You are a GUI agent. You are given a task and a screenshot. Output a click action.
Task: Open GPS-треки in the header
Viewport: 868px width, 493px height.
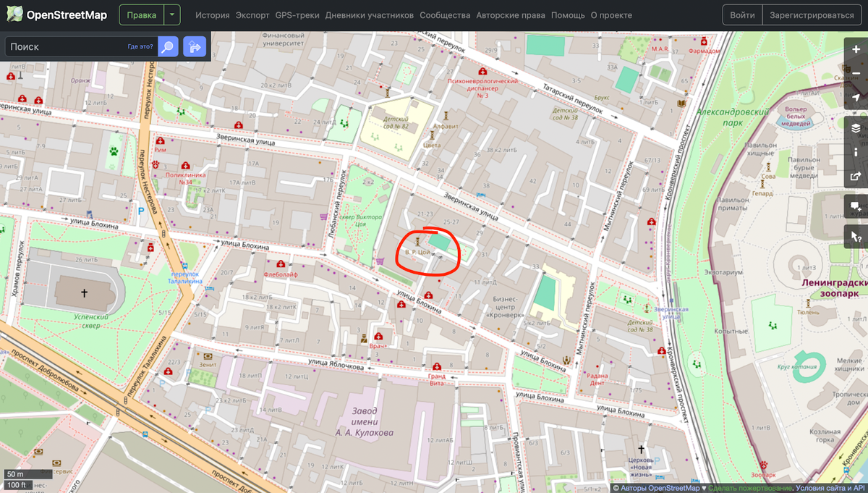click(297, 15)
